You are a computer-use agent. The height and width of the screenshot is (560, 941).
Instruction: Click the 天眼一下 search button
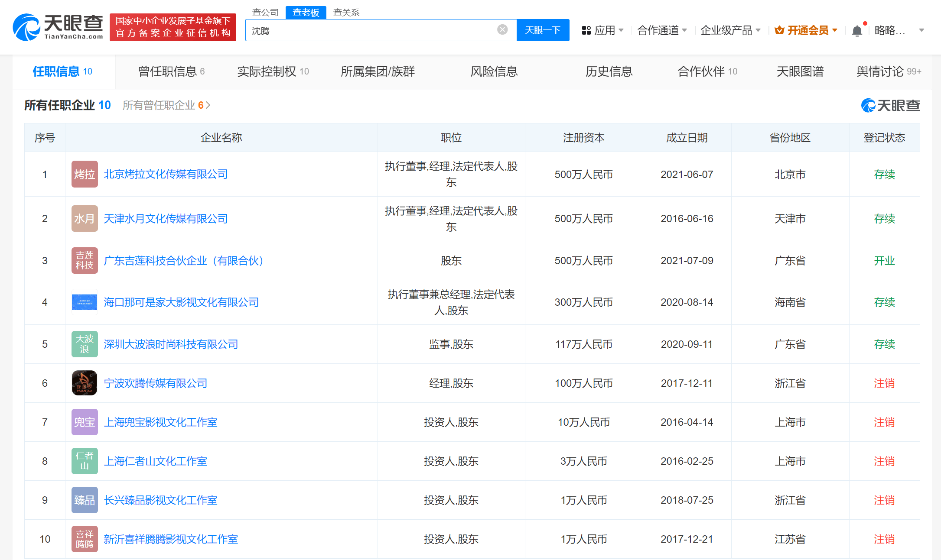coord(543,30)
